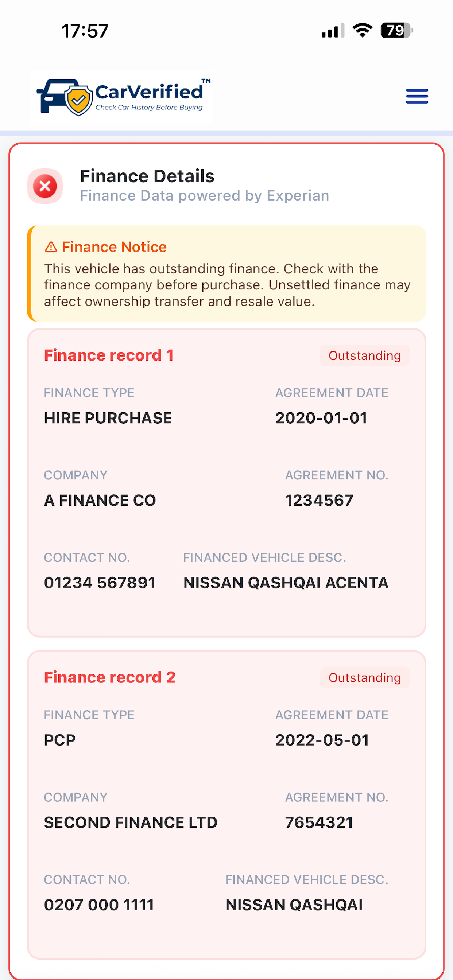The width and height of the screenshot is (453, 980).
Task: Tap the Outstanding badge on Finance record 2
Action: [x=365, y=677]
